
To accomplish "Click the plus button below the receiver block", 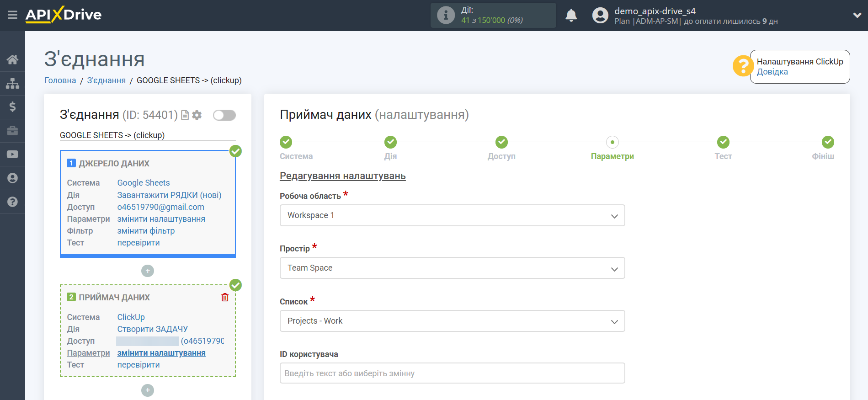I will [148, 390].
